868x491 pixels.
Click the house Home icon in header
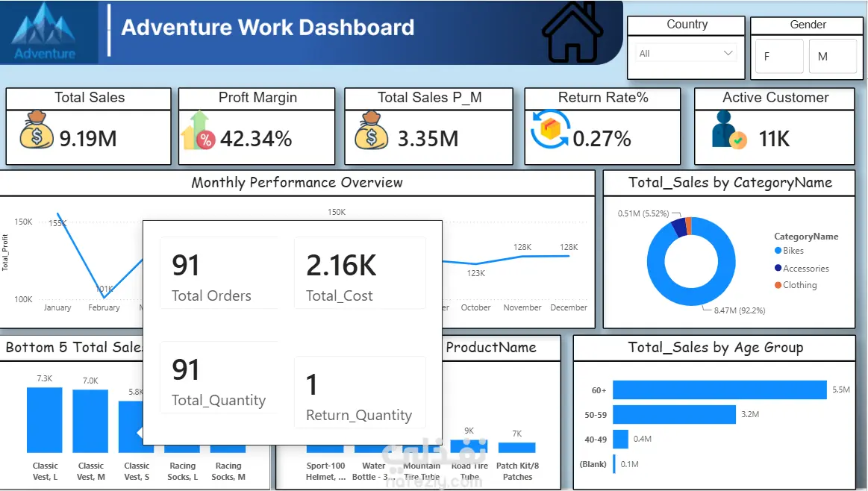click(x=572, y=31)
